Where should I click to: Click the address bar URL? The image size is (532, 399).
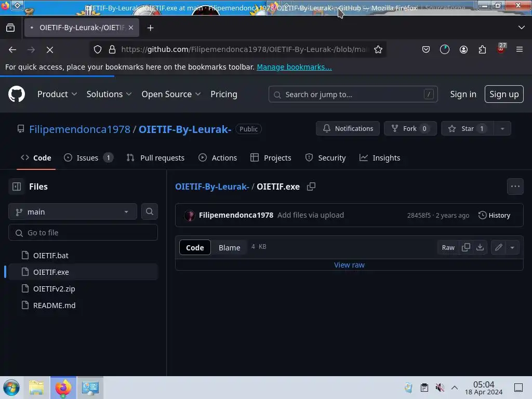tap(245, 49)
